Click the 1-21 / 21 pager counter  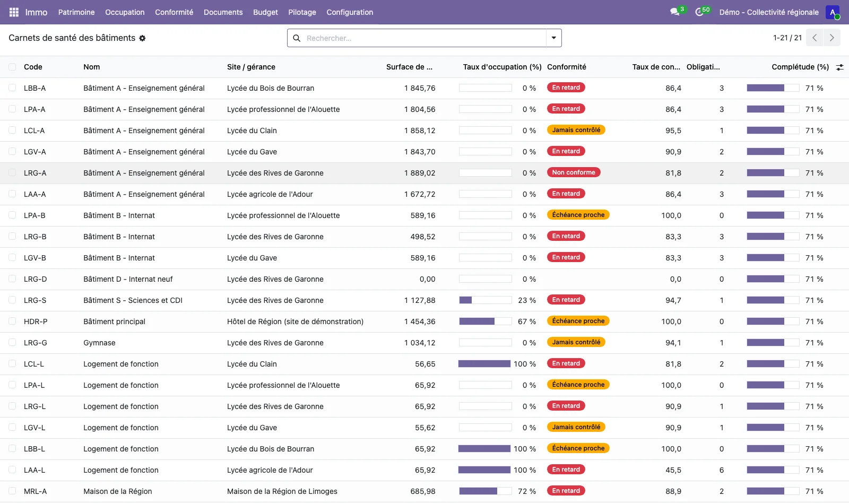787,38
